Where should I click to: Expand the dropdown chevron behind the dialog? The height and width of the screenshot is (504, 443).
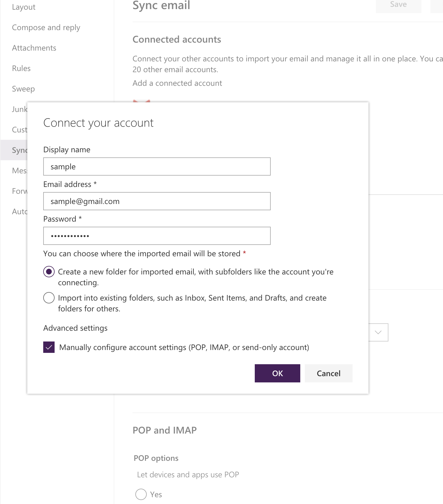[378, 332]
